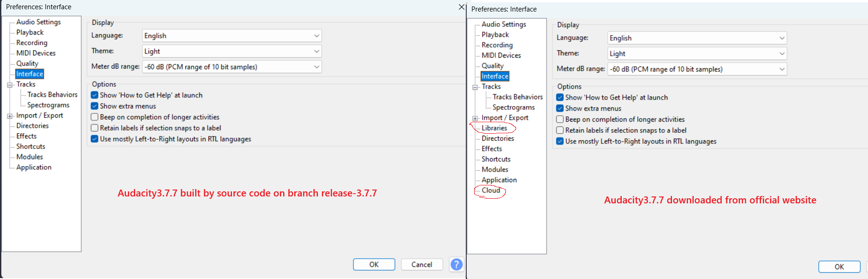Expand Import / Export node in right dialog
The height and width of the screenshot is (279, 868).
tap(475, 119)
